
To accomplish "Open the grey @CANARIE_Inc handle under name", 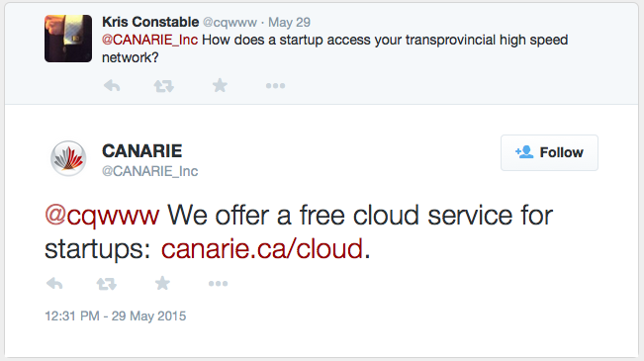I will pos(150,171).
